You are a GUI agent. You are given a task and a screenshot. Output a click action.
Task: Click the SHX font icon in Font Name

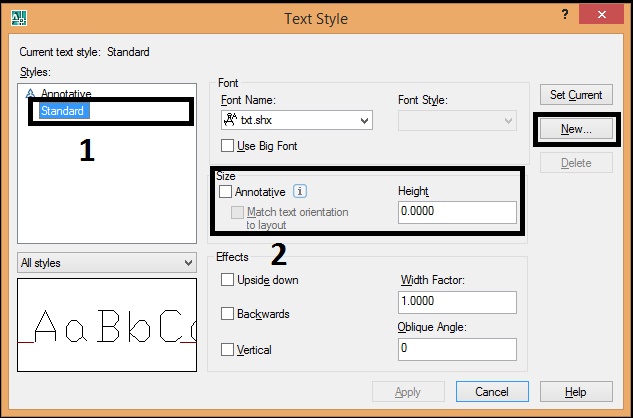pos(231,119)
